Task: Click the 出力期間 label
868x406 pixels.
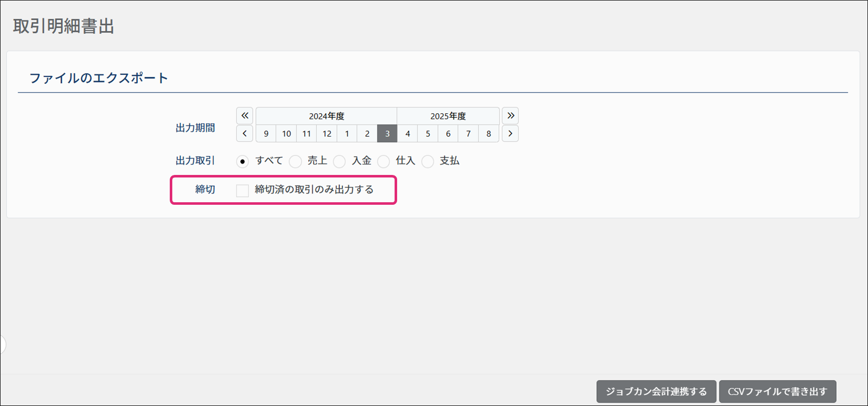Action: point(196,128)
